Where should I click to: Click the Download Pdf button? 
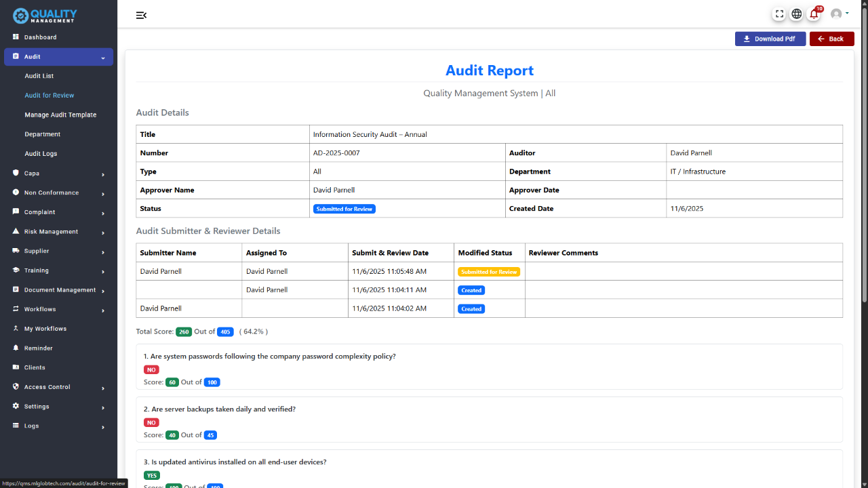[770, 39]
